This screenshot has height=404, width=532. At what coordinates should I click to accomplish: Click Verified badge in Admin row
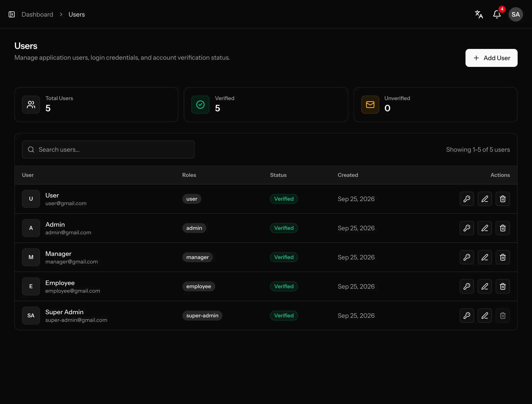284,228
